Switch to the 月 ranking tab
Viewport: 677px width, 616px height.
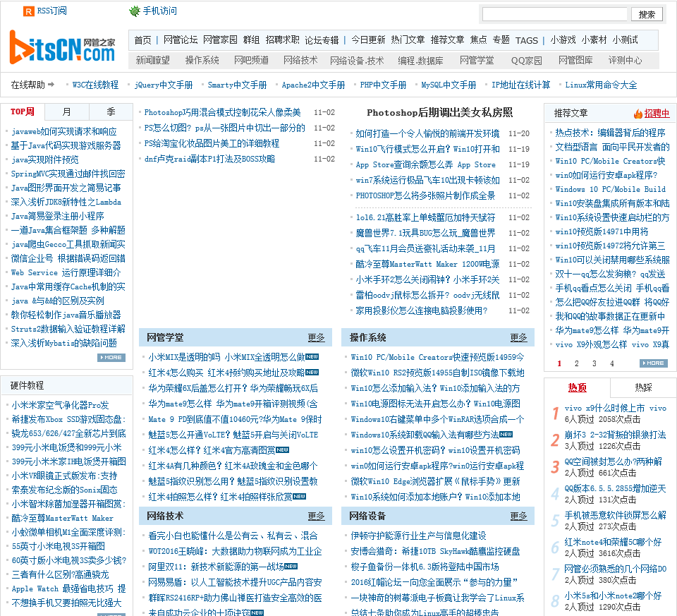click(66, 112)
